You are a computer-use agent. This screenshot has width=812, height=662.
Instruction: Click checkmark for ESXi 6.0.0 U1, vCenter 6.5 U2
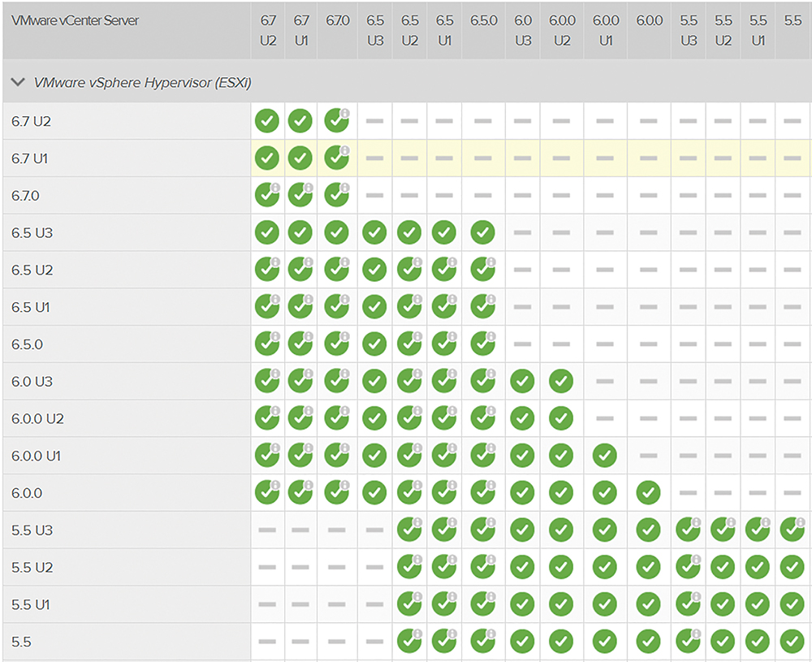[x=409, y=456]
